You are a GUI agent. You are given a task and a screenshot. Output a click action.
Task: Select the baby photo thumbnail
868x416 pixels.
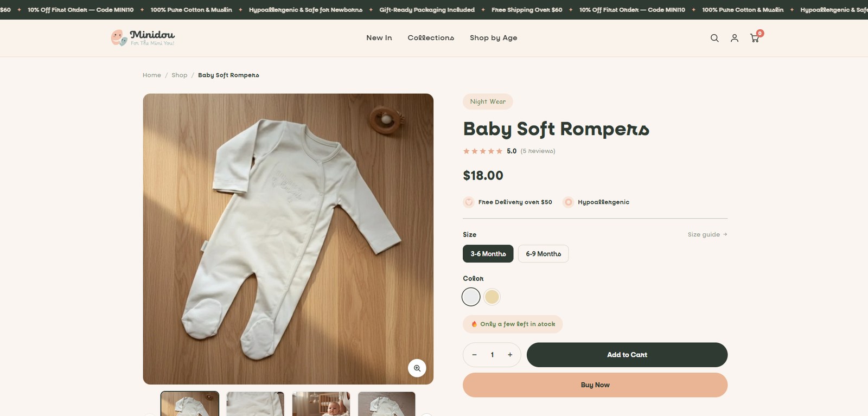pyautogui.click(x=321, y=404)
